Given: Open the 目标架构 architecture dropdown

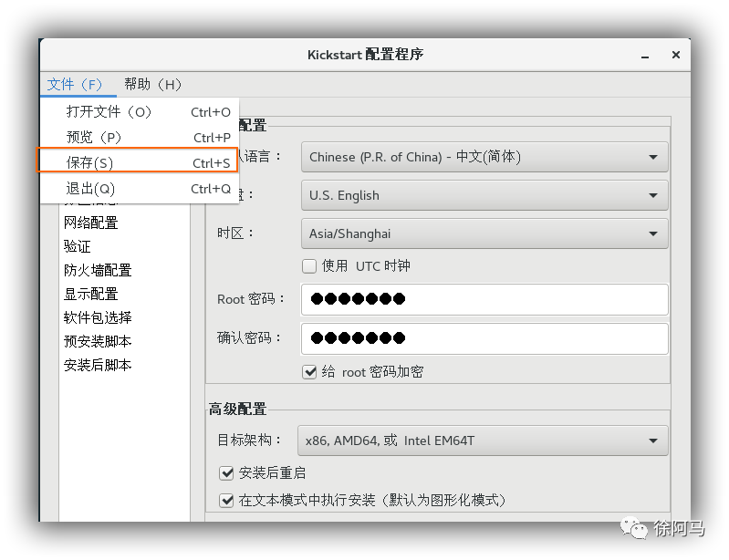Looking at the screenshot, I should pos(483,441).
